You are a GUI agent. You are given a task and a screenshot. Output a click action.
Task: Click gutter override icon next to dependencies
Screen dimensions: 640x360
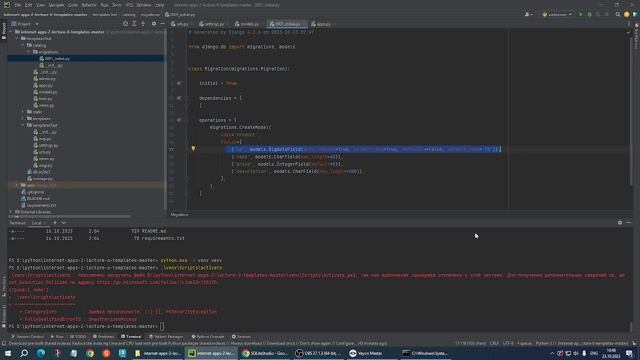coord(179,98)
